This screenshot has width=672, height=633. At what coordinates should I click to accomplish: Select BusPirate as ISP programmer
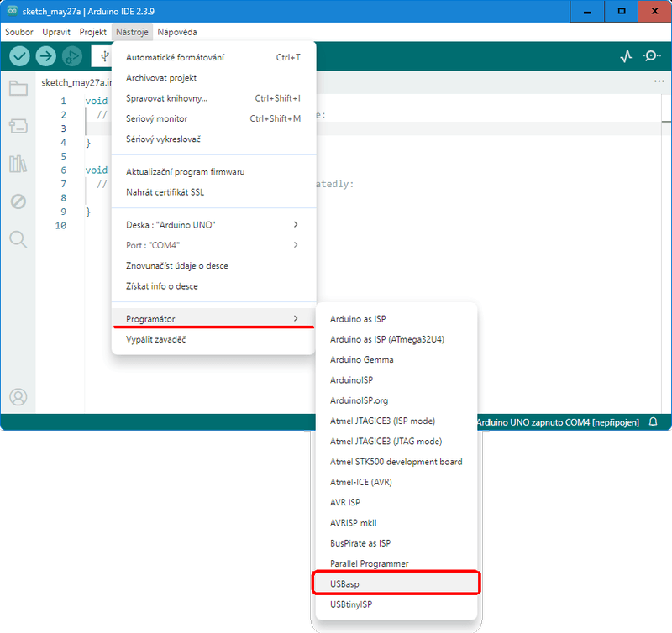tap(396, 543)
